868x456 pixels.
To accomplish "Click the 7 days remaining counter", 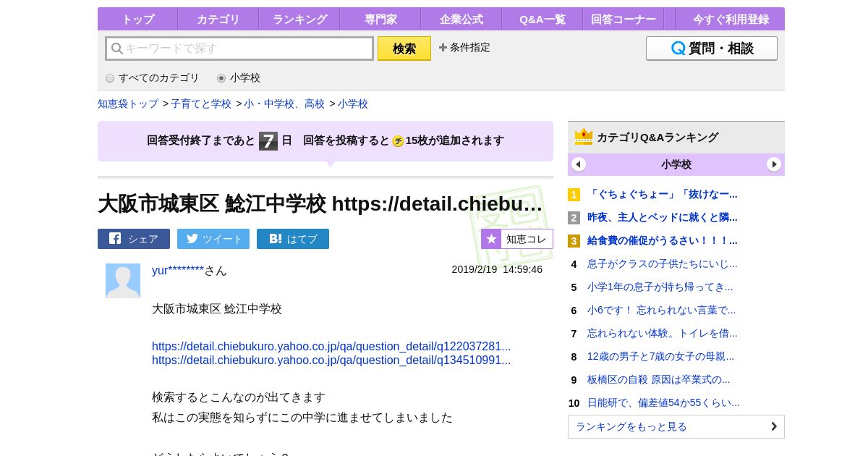I will point(268,141).
